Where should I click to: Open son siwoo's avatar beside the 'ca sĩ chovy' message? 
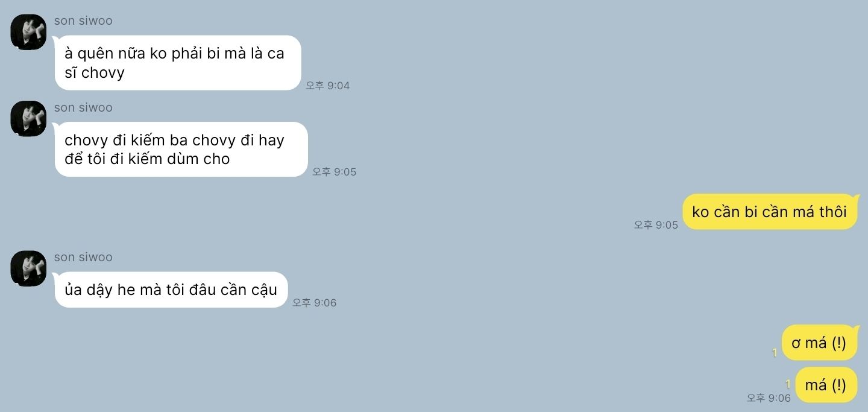pyautogui.click(x=28, y=31)
